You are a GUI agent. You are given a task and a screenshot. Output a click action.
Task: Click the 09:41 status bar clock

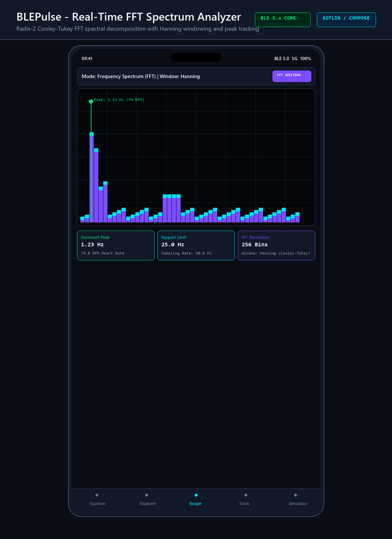pyautogui.click(x=87, y=58)
